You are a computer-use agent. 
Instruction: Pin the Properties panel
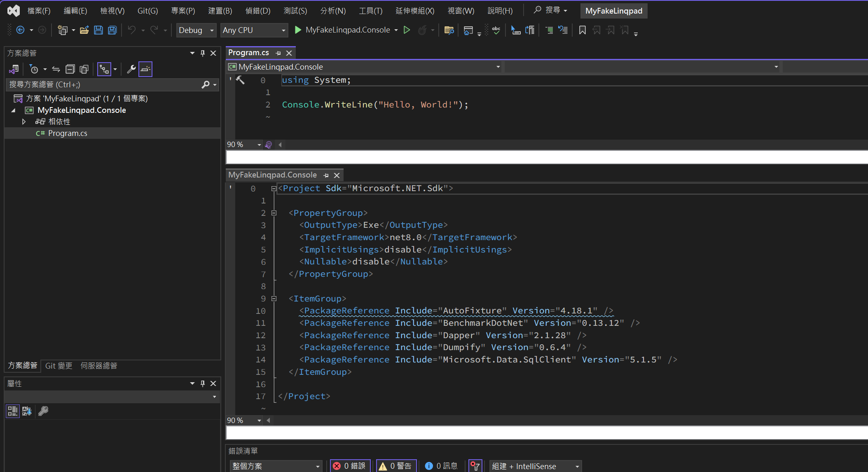203,383
